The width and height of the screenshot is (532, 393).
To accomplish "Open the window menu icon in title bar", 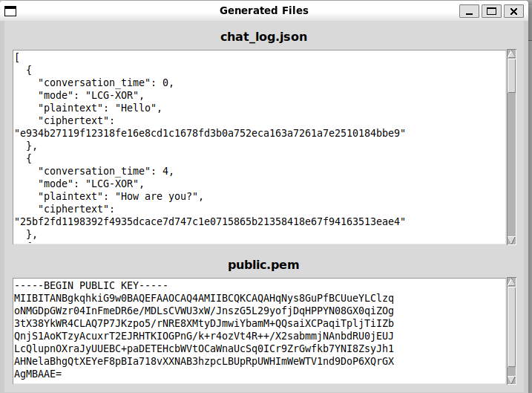I will pos(12,10).
